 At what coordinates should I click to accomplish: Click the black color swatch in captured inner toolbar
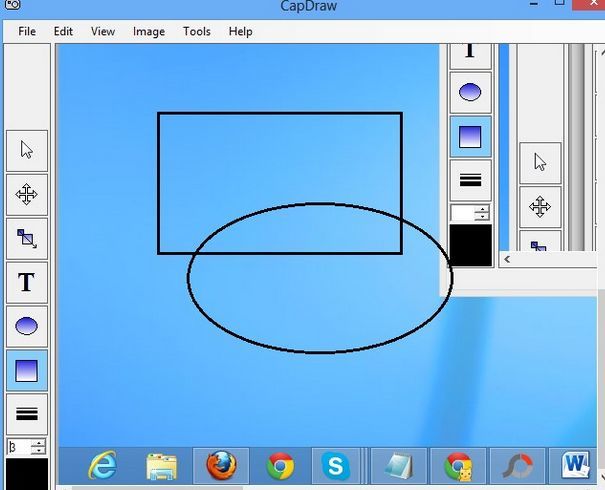click(471, 246)
